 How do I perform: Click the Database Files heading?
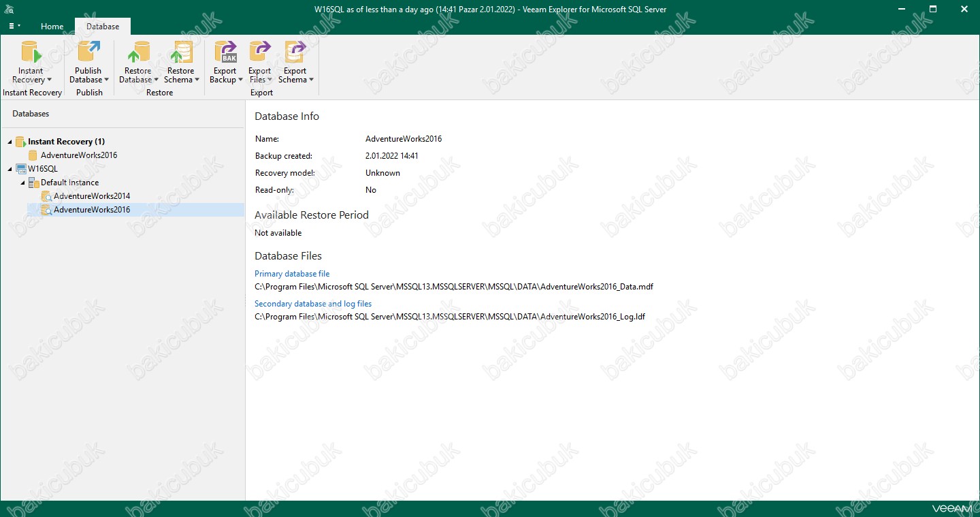pos(288,256)
